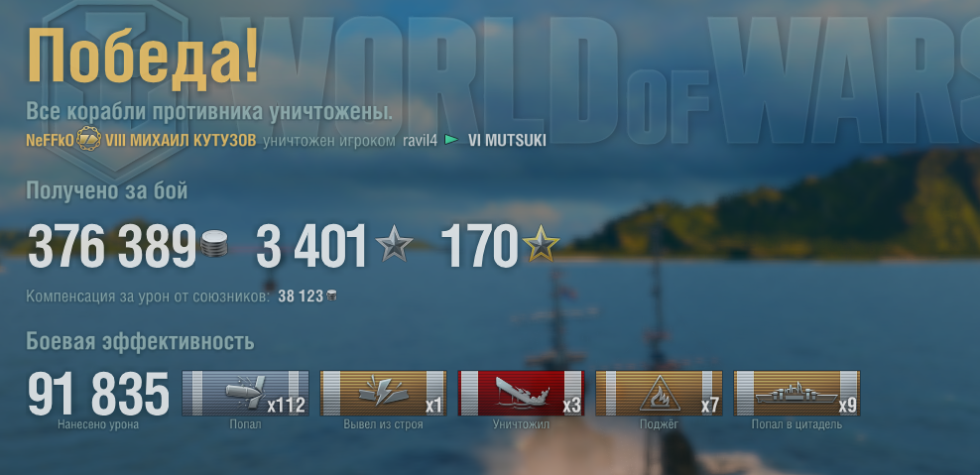Viewport: 980px width, 475px height.
Task: Click the gold free experience star icon
Action: point(541,244)
